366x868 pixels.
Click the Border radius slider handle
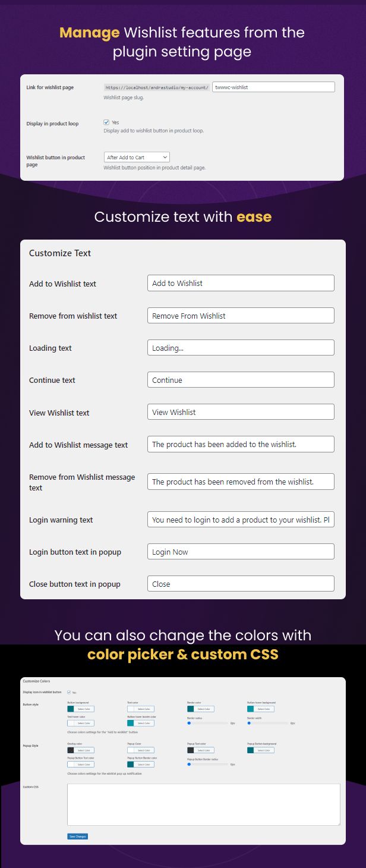tap(189, 723)
